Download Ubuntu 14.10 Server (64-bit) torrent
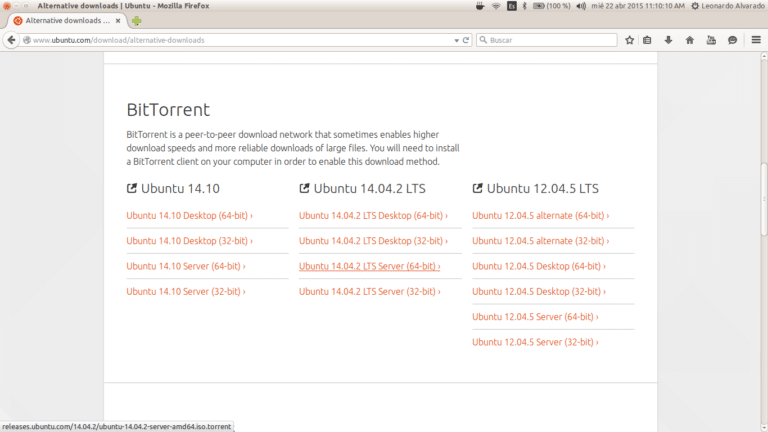The width and height of the screenshot is (768, 432). coord(186,266)
